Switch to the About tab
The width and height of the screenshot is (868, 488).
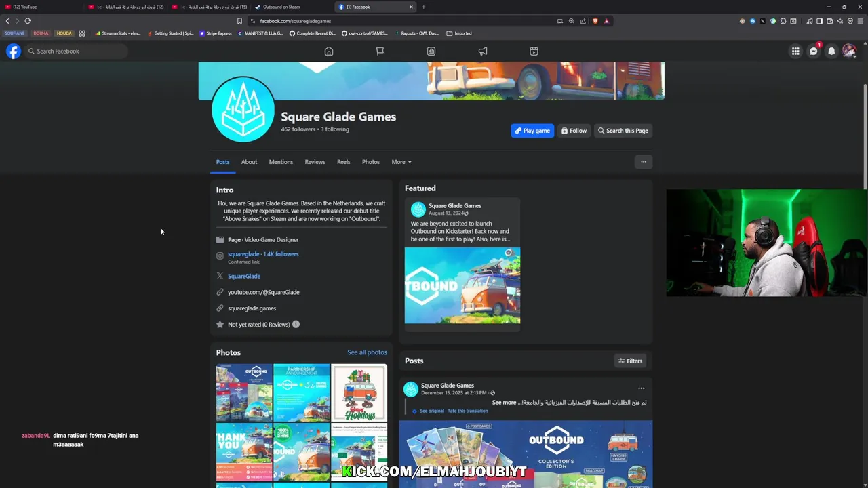(249, 162)
